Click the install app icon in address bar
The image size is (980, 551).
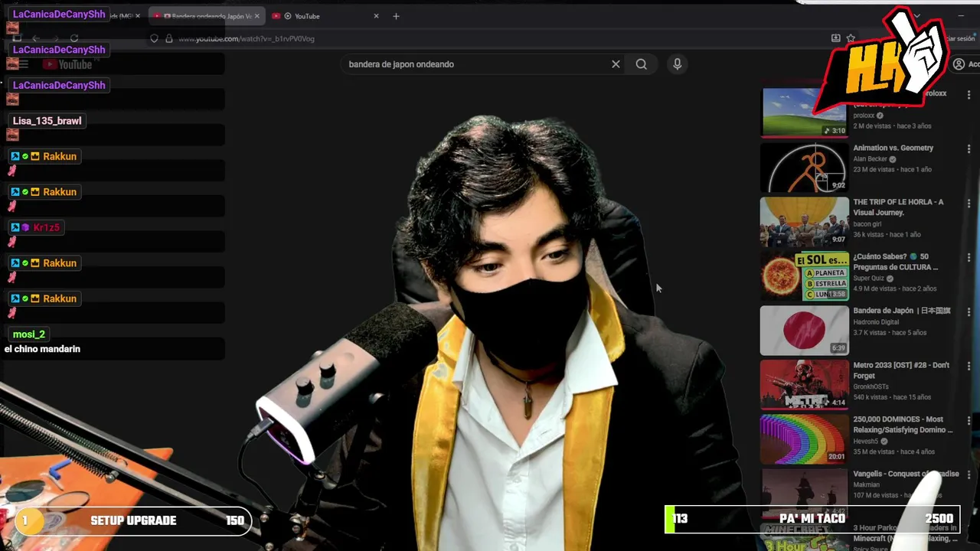[835, 38]
